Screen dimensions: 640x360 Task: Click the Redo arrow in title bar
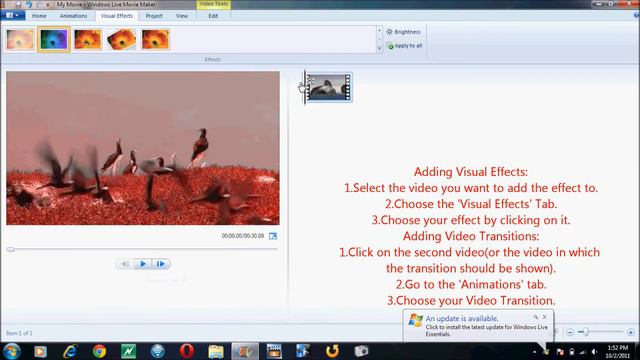click(40, 4)
